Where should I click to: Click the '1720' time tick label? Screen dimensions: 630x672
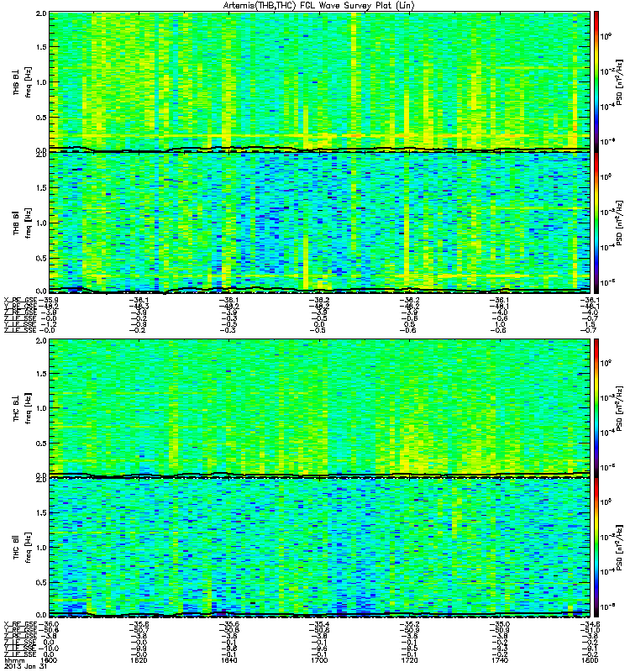tap(409, 660)
